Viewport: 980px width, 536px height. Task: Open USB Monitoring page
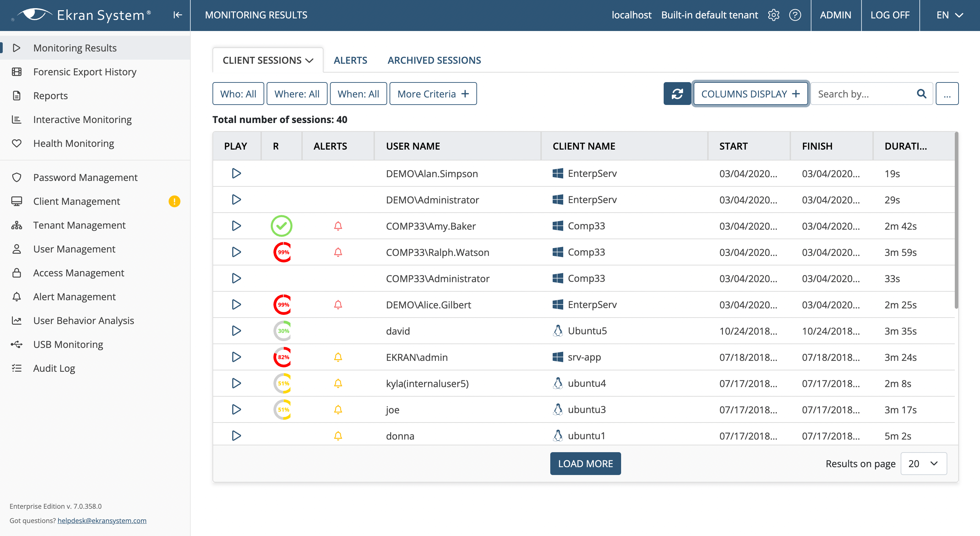(95, 344)
